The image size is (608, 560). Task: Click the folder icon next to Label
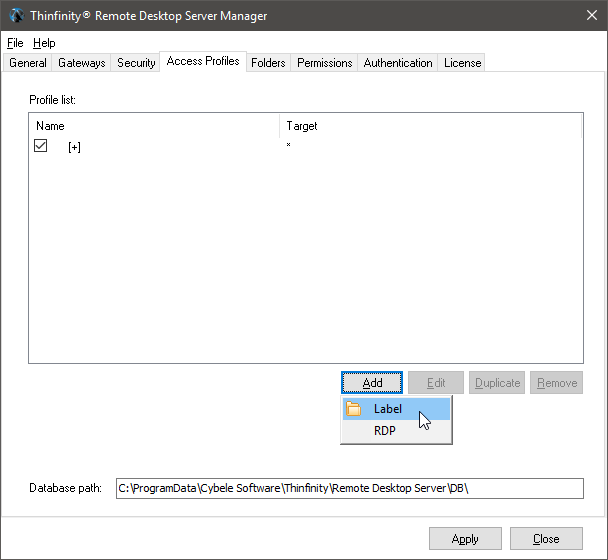click(353, 409)
